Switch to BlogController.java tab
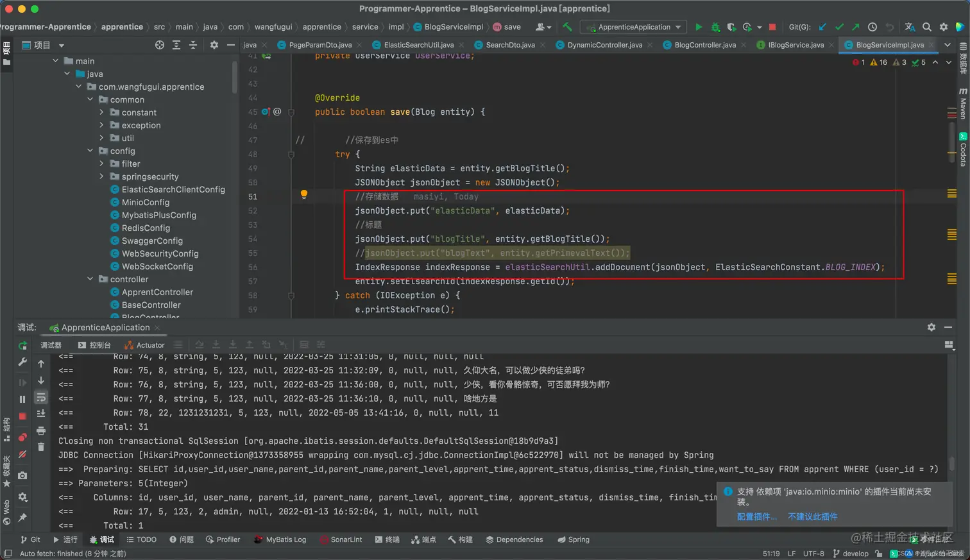Viewport: 970px width, 560px height. [x=705, y=45]
